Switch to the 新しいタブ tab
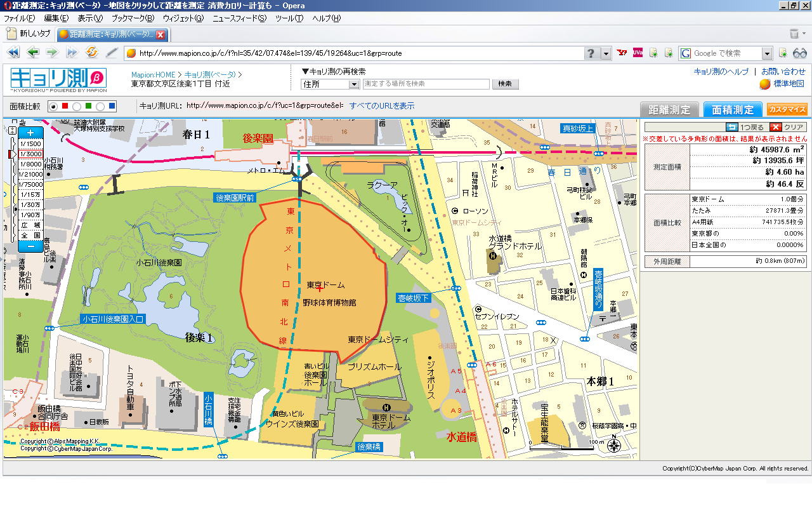The image size is (812, 508). point(29,34)
